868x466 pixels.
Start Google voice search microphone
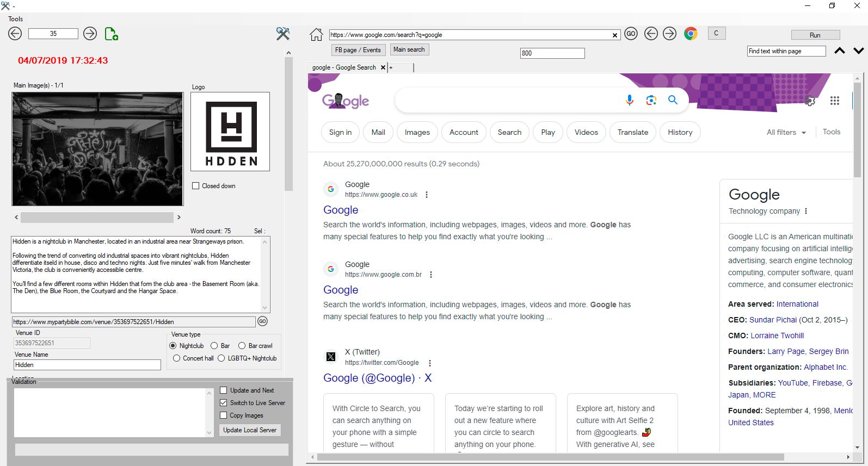click(x=630, y=100)
